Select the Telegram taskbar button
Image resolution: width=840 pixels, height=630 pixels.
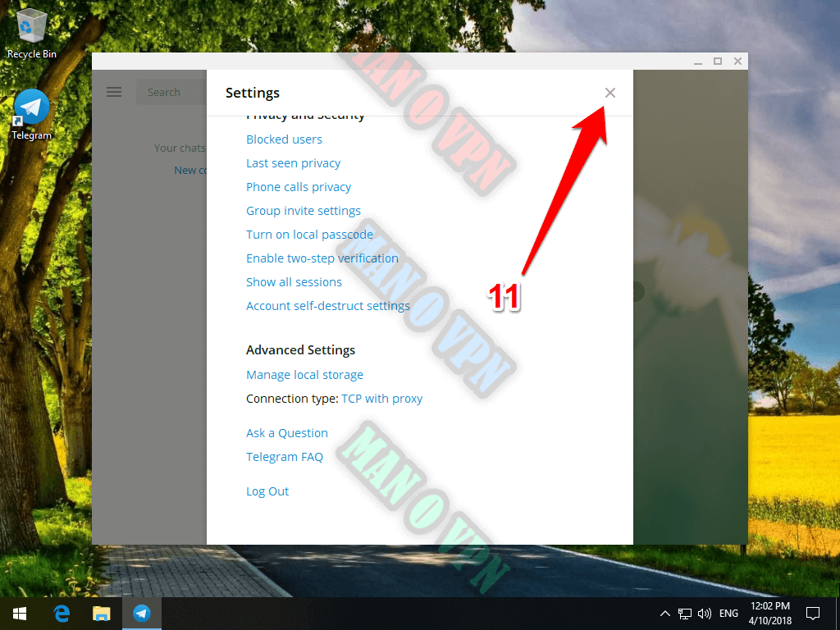[142, 614]
